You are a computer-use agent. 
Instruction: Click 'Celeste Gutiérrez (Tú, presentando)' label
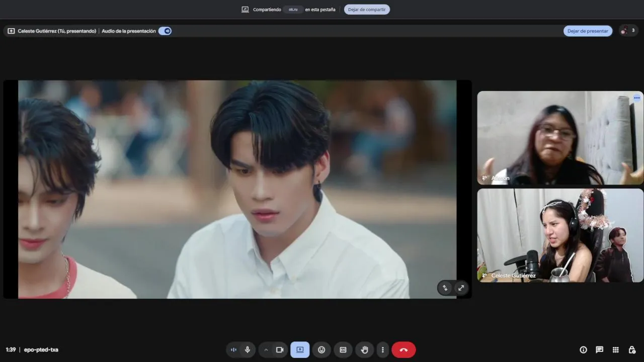click(x=57, y=31)
